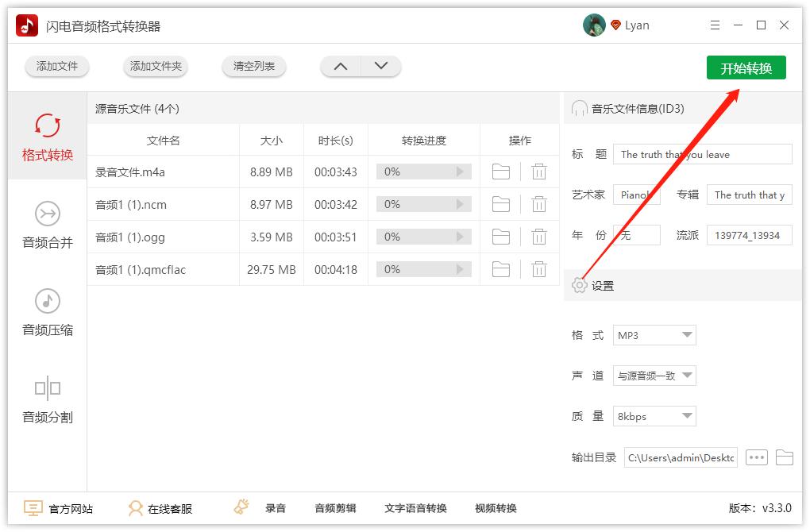Open the hamburger menu in title bar
Image resolution: width=810 pixels, height=532 pixels.
tap(715, 25)
